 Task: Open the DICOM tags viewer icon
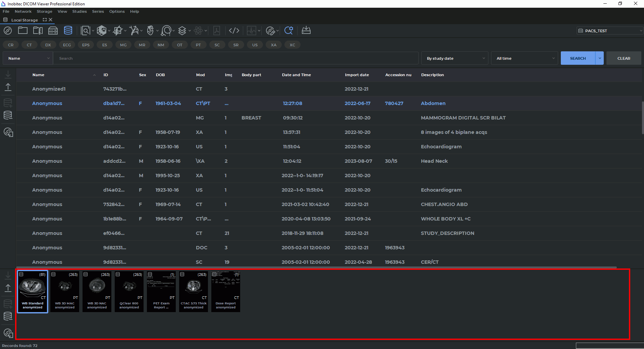[234, 31]
